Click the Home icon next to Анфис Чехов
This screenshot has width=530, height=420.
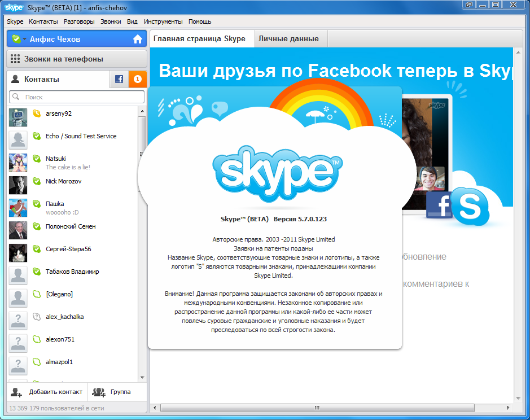point(137,40)
